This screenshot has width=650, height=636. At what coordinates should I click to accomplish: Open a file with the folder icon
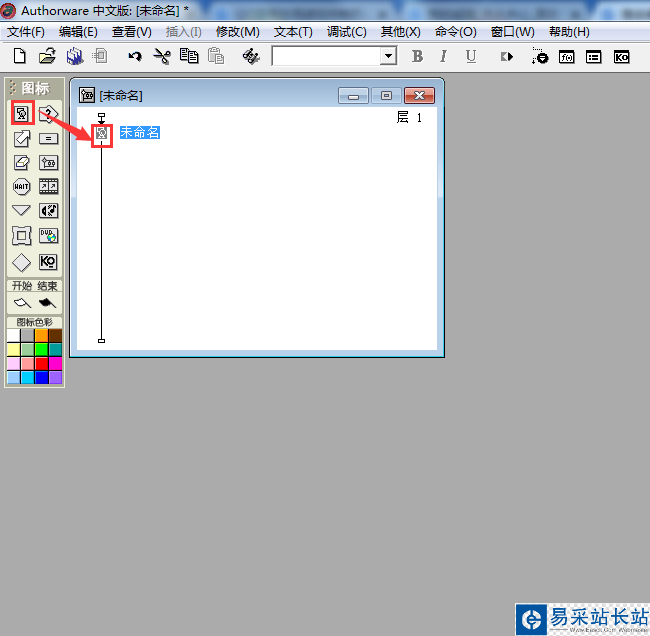(47, 56)
